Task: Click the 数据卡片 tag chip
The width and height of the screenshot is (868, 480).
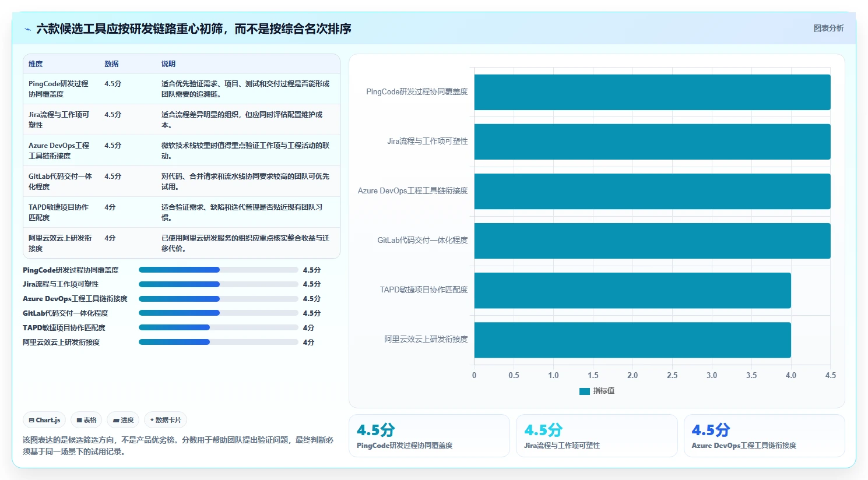Action: pyautogui.click(x=166, y=420)
